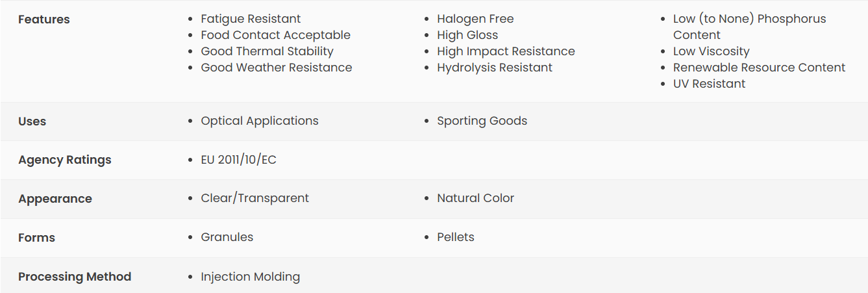Click Renewable Resource Content entry
The width and height of the screenshot is (868, 293).
[759, 68]
